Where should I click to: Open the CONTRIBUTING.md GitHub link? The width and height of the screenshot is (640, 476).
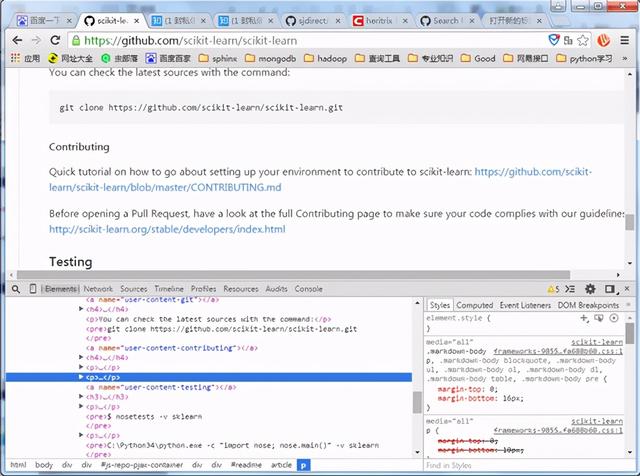coord(320,180)
